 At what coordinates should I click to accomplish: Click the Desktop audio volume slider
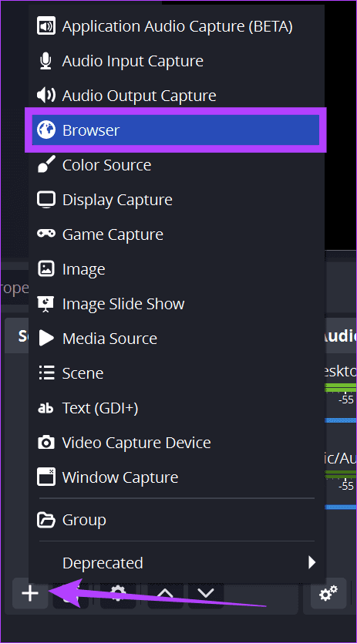341,420
